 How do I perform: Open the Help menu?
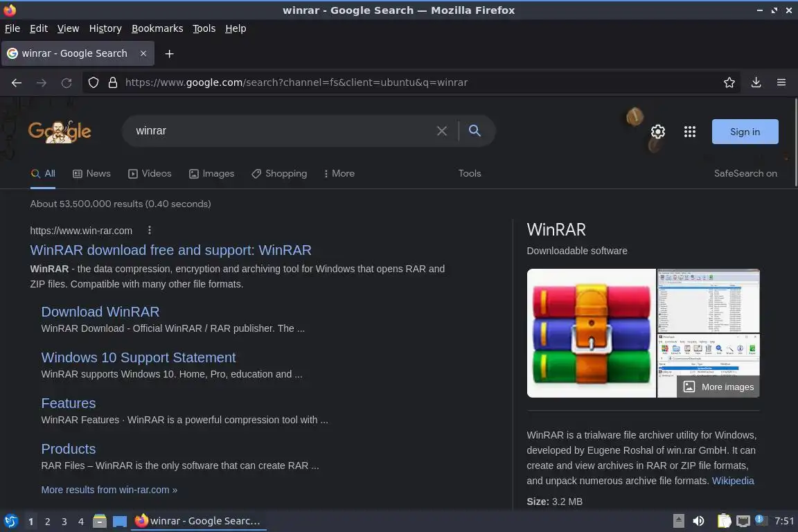236,28
